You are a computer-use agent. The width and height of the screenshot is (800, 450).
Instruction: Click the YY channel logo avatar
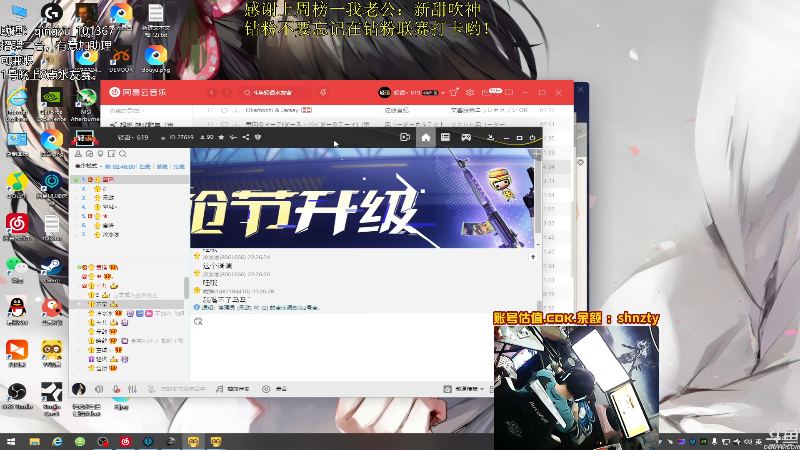point(85,138)
